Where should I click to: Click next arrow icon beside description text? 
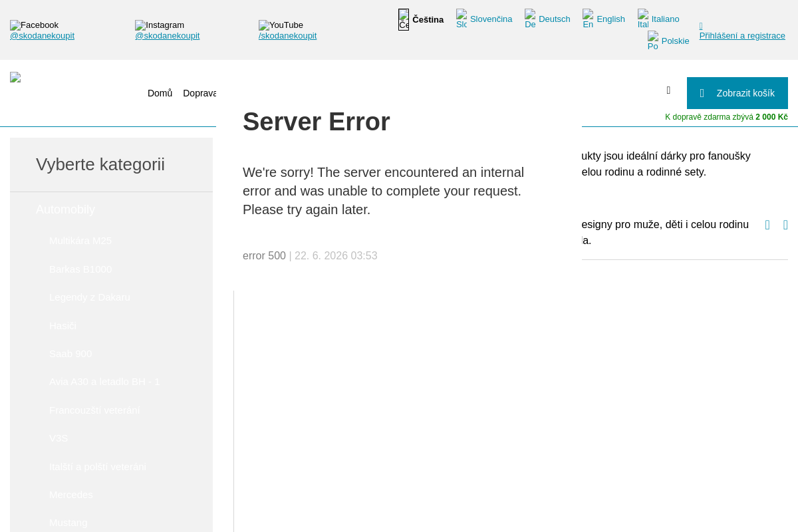coord(785,225)
